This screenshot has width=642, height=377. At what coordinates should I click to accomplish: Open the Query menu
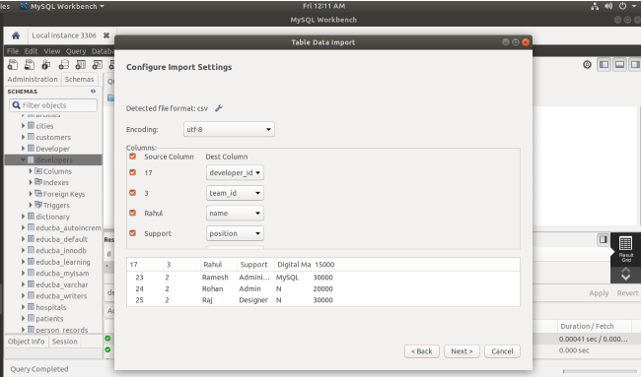click(x=76, y=51)
